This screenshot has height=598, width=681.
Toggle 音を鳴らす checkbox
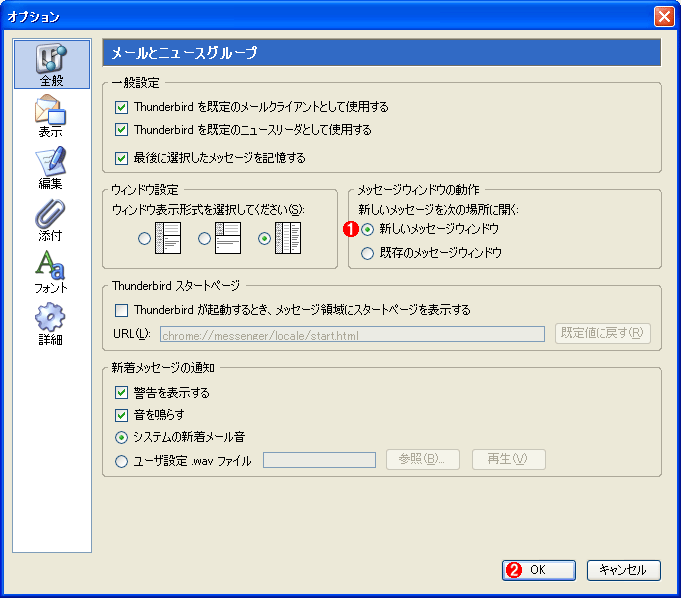122,415
